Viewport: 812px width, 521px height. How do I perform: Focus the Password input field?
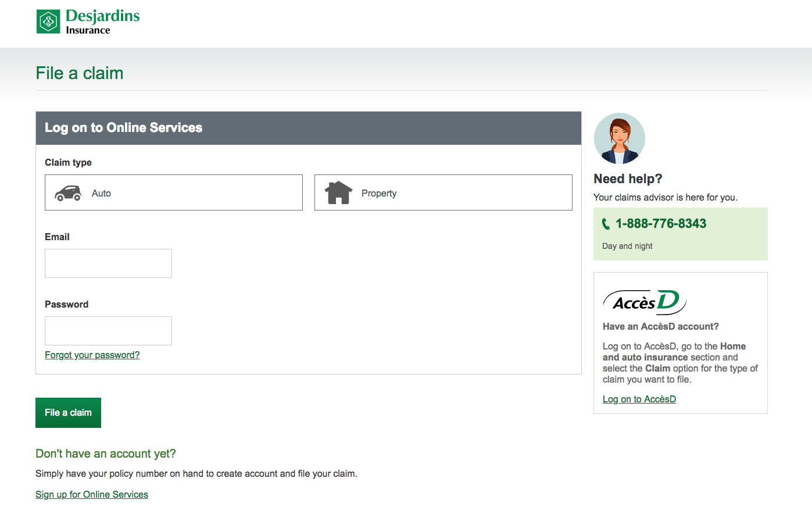click(x=108, y=331)
